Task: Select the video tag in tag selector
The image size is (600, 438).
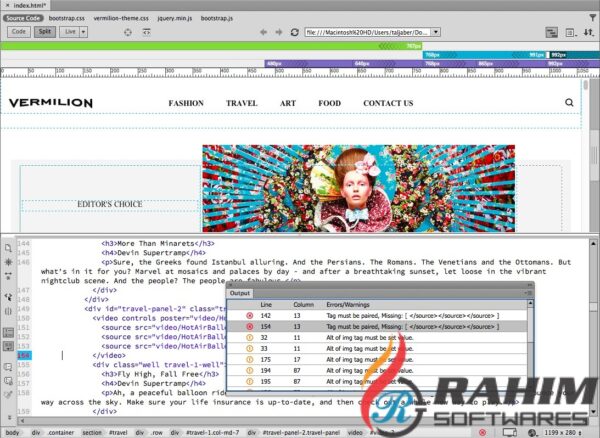Action: pos(355,433)
